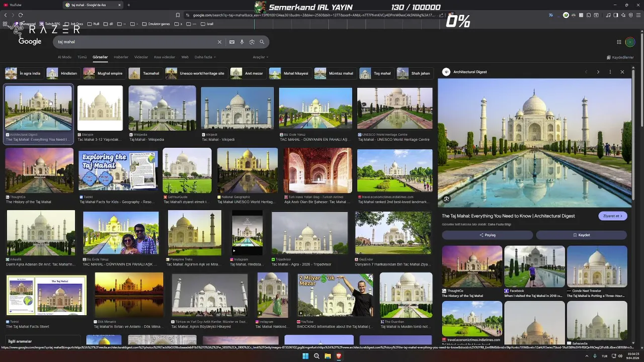Show the next image in preview panel
The height and width of the screenshot is (362, 644).
(598, 72)
